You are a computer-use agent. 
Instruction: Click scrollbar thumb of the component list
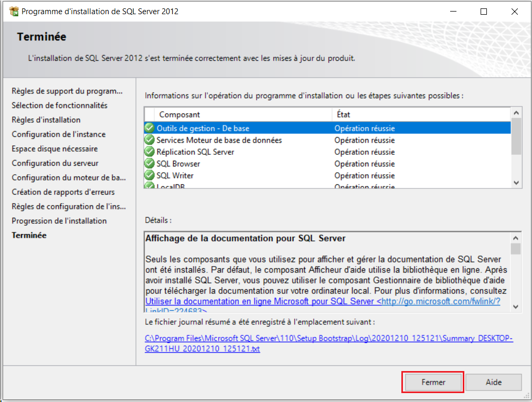[516, 136]
